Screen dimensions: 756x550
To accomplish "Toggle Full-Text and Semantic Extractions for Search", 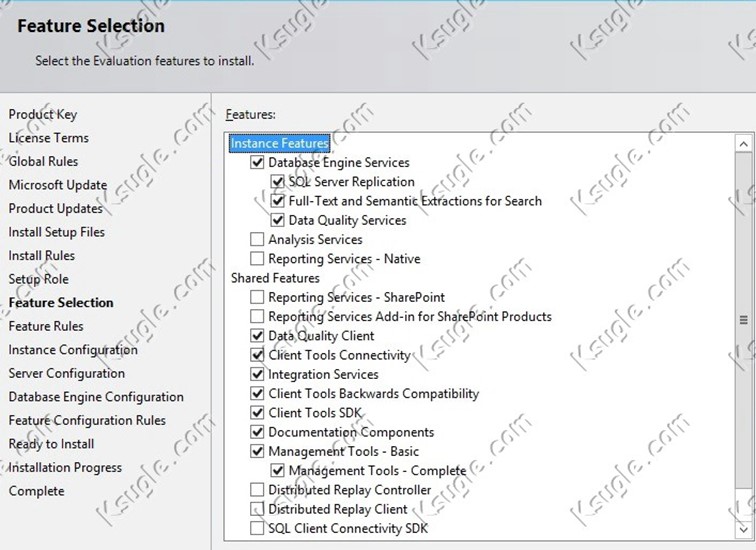I will click(x=277, y=201).
